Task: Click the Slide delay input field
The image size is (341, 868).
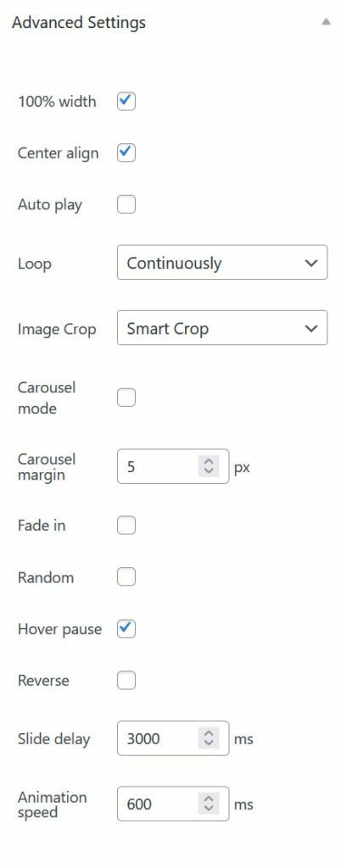Action: 173,738
